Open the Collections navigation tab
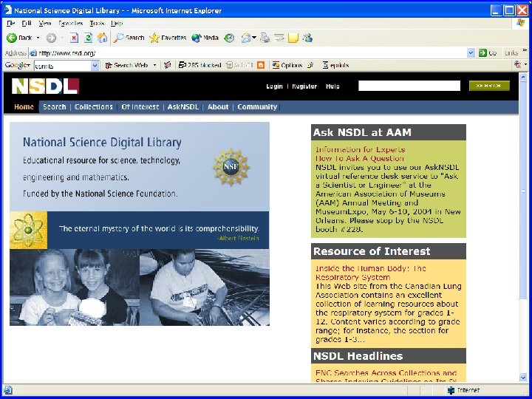 point(93,107)
